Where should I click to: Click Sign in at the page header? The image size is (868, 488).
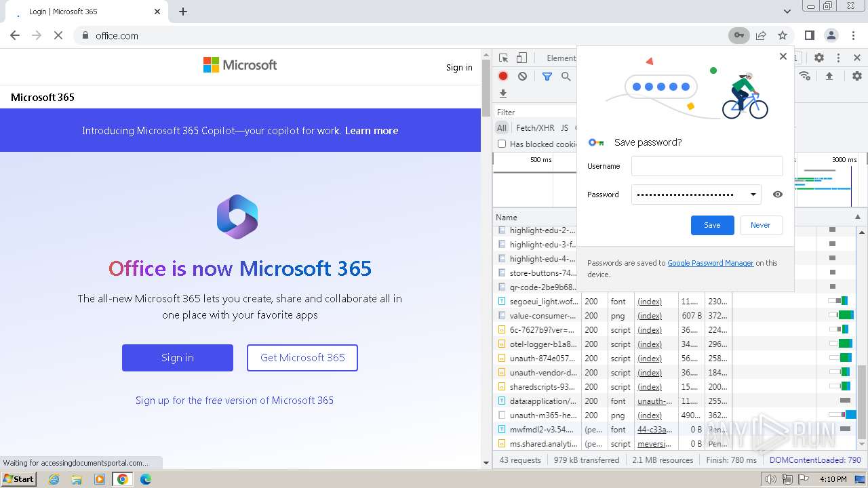click(x=459, y=67)
